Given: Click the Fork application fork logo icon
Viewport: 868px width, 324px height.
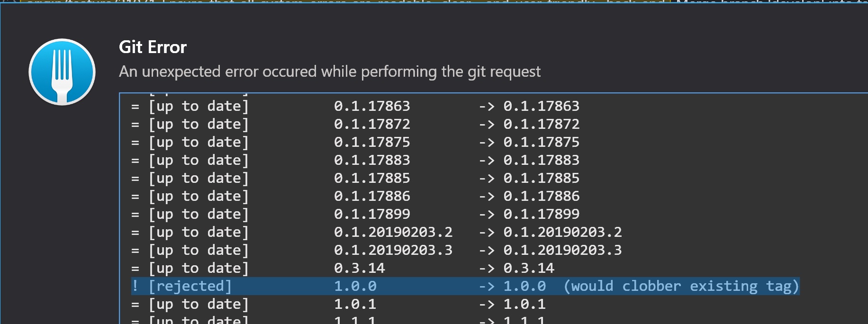Looking at the screenshot, I should coord(62,72).
